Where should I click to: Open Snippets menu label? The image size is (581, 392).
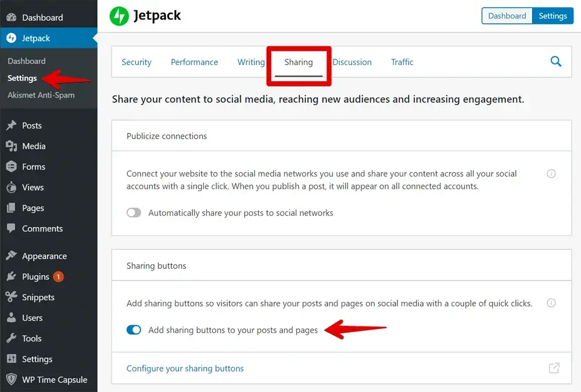point(38,297)
